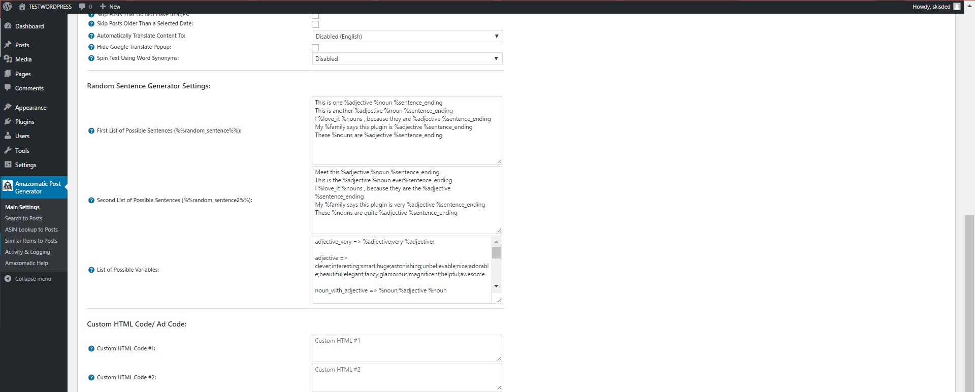
Task: Click the Pages icon in sidebar
Action: pos(8,74)
